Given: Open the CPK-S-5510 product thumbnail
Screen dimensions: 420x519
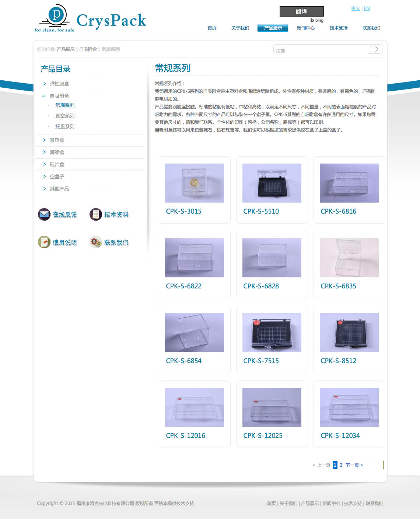Looking at the screenshot, I should (x=272, y=183).
